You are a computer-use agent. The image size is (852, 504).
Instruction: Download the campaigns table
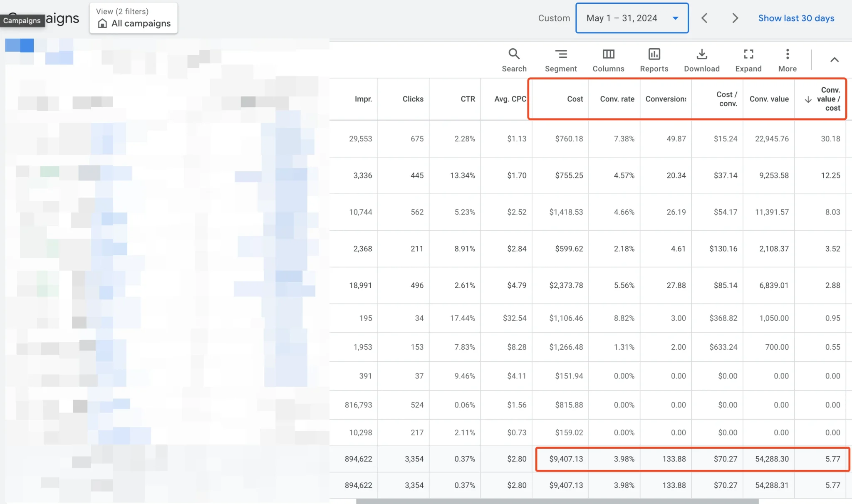[701, 60]
